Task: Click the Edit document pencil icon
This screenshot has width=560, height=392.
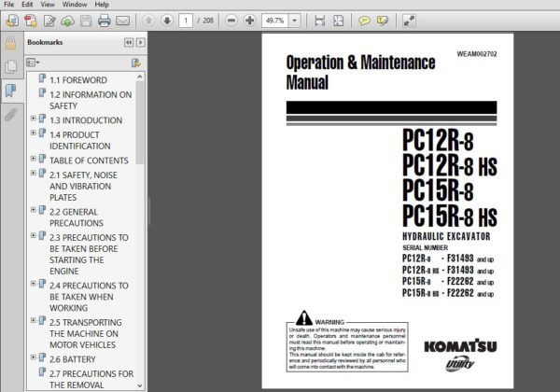Action: click(x=49, y=21)
